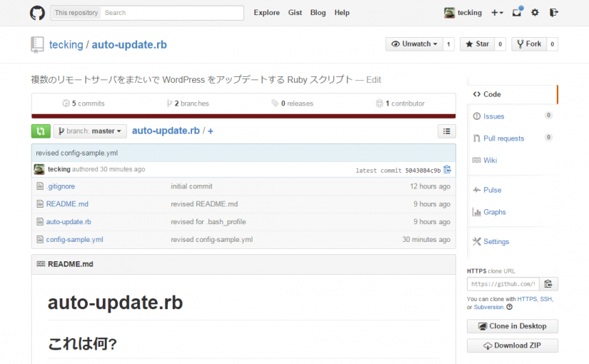Click the README.md file icon in the list
The image size is (589, 364).
click(x=40, y=203)
